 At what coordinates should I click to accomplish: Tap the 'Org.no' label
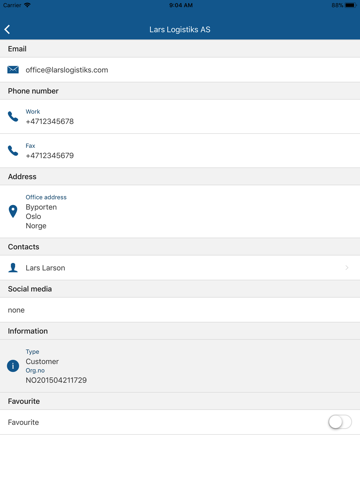coord(35,371)
